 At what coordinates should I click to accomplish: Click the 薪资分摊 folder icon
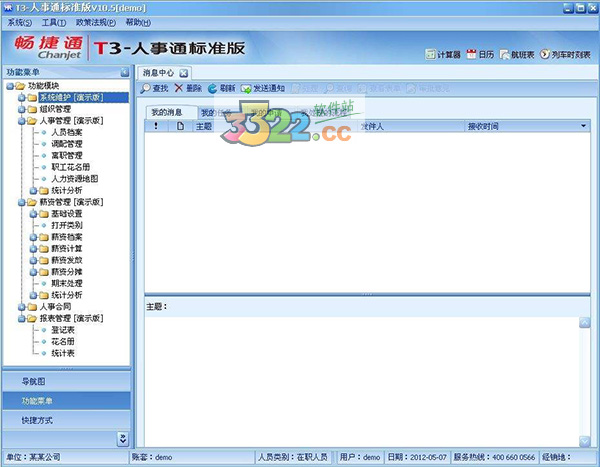pos(44,272)
